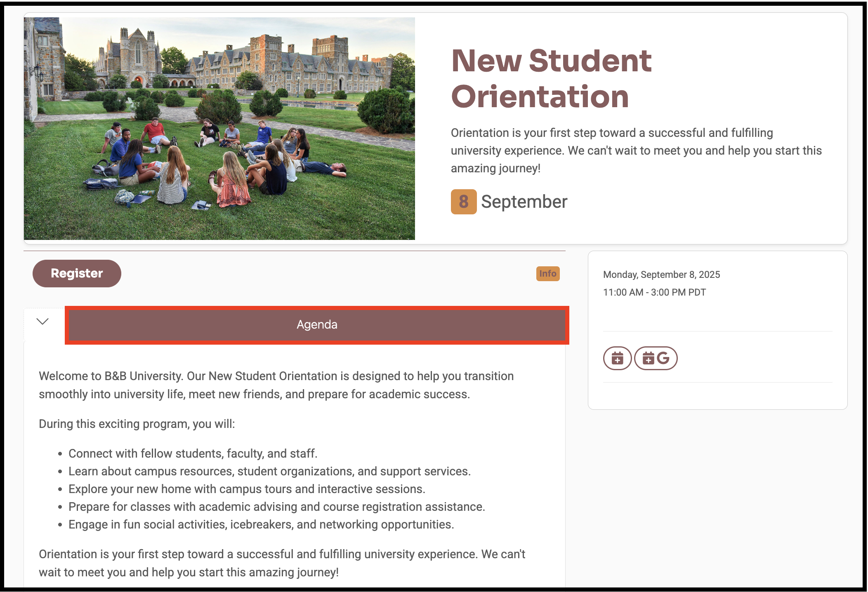Click the orange date badge showing 8
The image size is (868, 592).
tap(463, 202)
